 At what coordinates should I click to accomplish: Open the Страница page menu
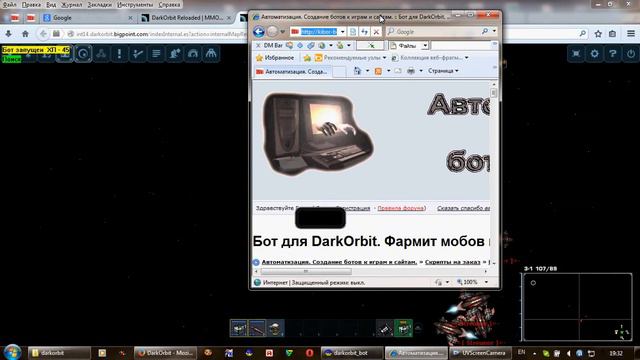[443, 71]
